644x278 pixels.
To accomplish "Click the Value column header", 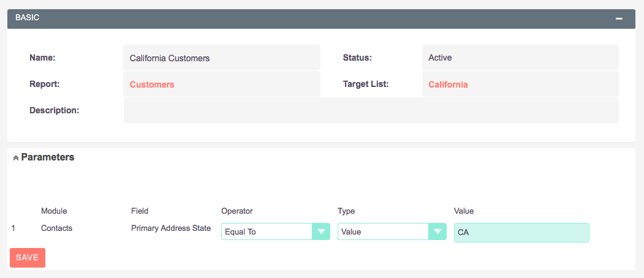I will click(x=464, y=211).
